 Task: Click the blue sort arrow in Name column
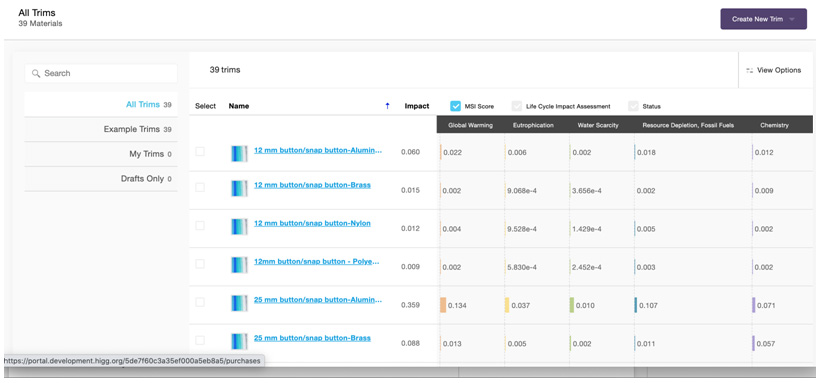pos(387,106)
